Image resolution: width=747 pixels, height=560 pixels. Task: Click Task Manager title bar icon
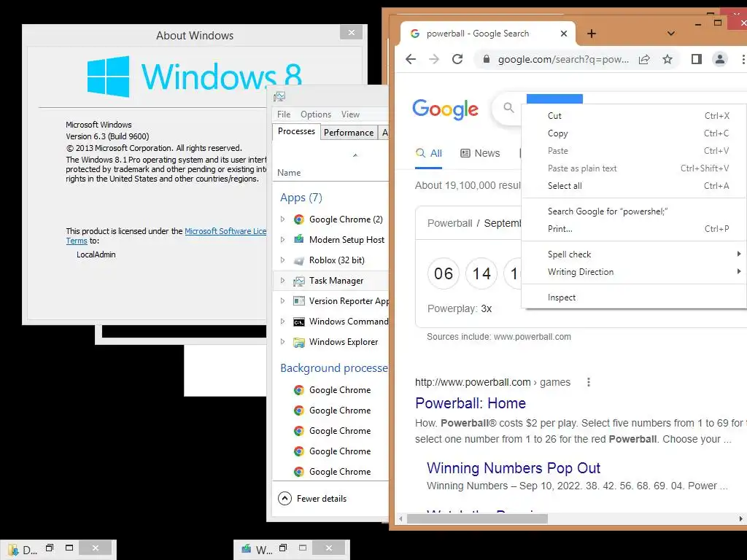click(279, 97)
